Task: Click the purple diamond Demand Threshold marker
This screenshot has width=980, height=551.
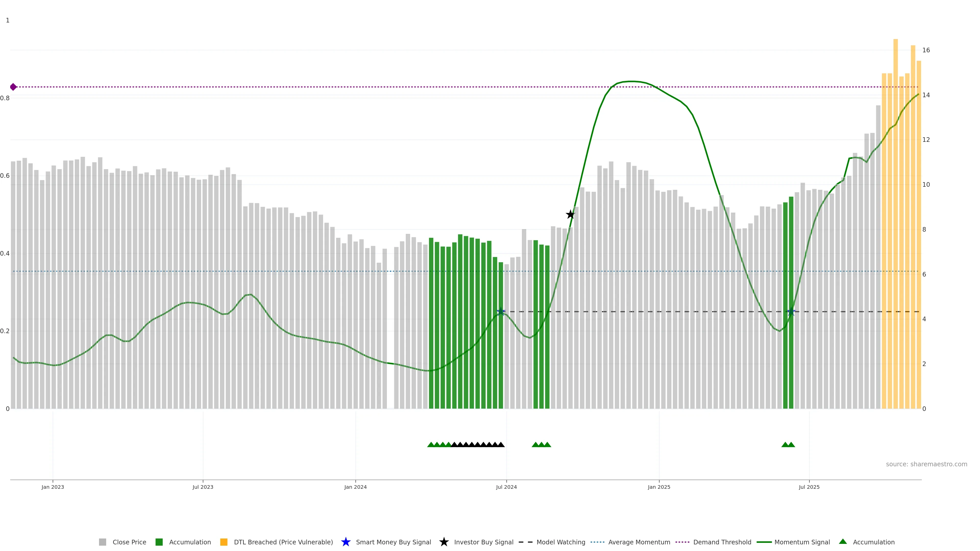Action: tap(13, 87)
